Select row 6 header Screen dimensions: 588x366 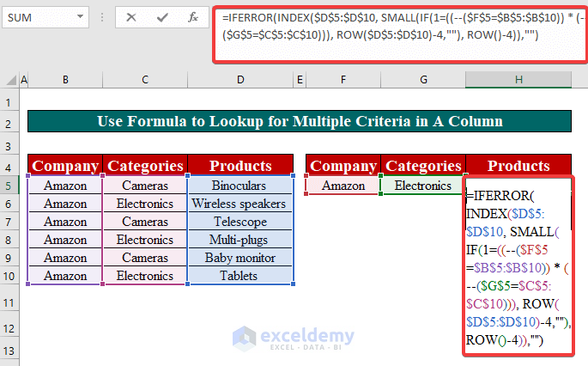[x=9, y=204]
